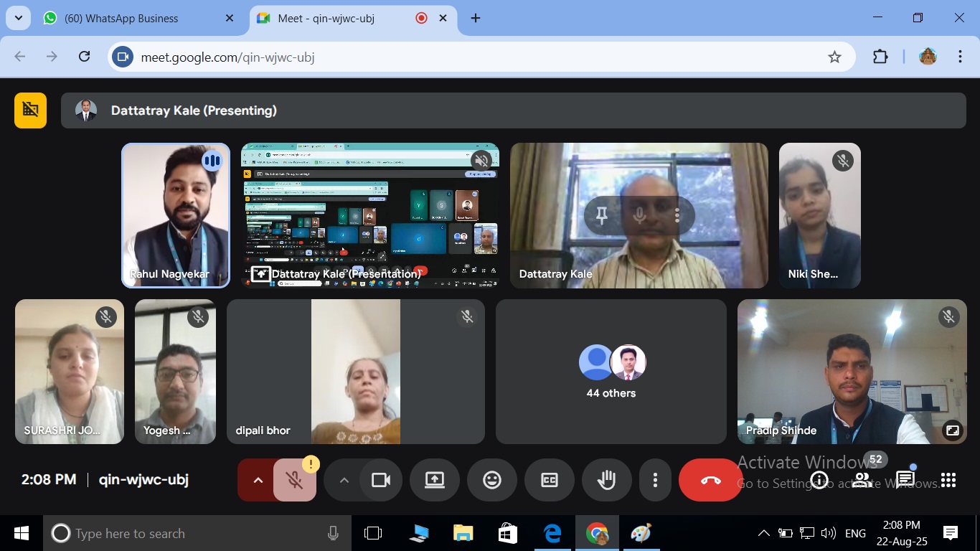Viewport: 980px width, 551px height.
Task: Open the 44 others participant tile
Action: [x=611, y=372]
